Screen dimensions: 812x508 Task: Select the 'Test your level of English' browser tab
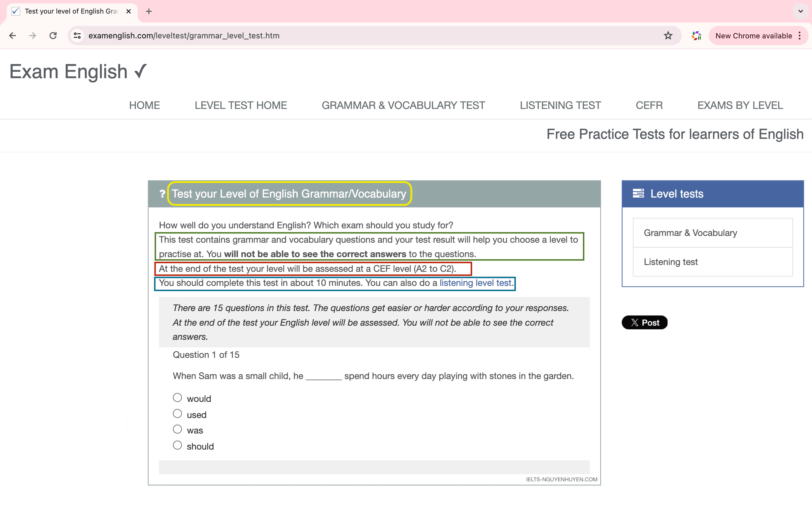click(72, 11)
